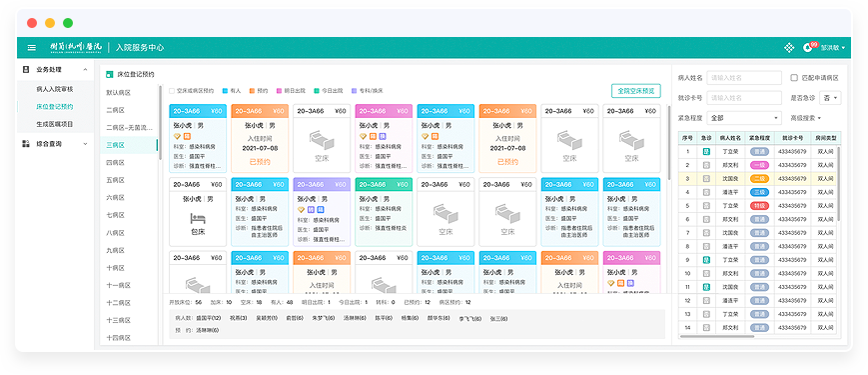Open the notification bell with 99 badge
Screen dimensions: 868x375
[x=807, y=48]
